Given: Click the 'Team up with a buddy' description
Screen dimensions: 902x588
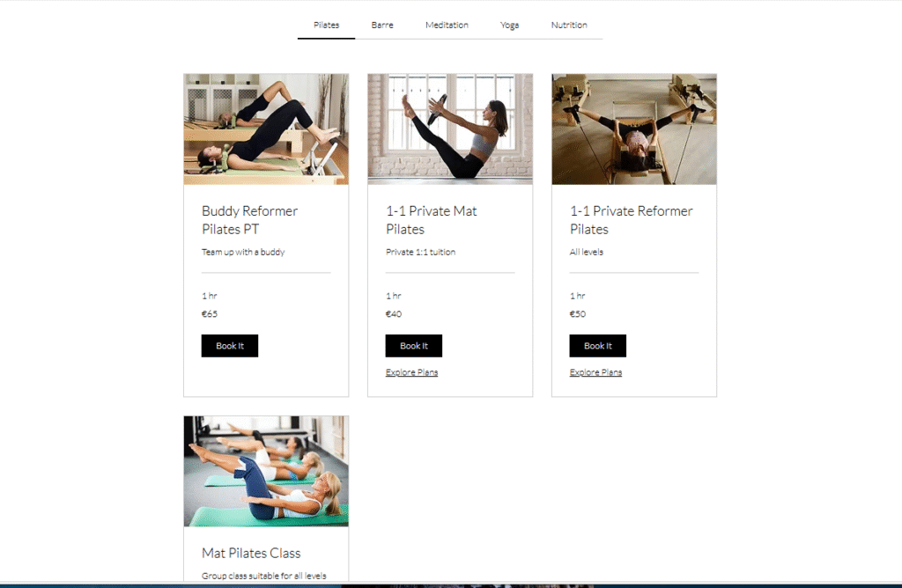Looking at the screenshot, I should coord(243,252).
